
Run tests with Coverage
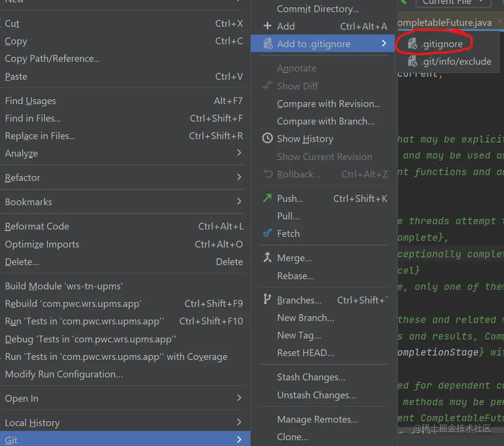pyautogui.click(x=125, y=357)
